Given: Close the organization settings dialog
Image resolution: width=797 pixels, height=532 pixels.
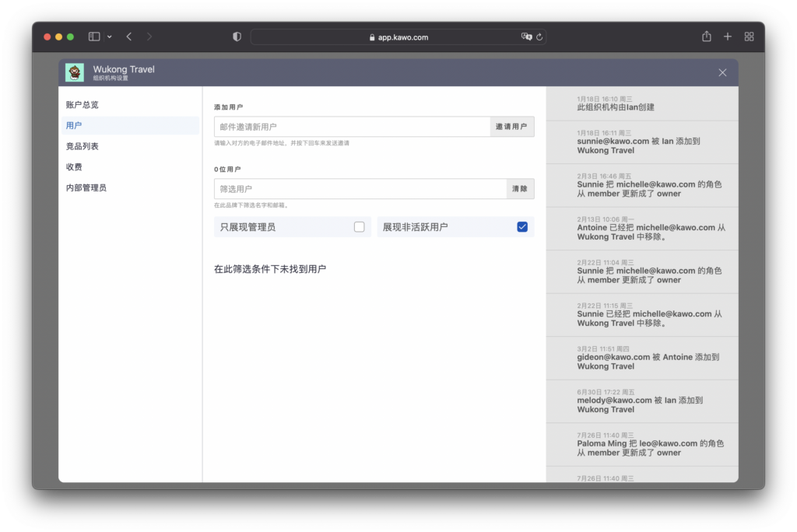Looking at the screenshot, I should [722, 72].
